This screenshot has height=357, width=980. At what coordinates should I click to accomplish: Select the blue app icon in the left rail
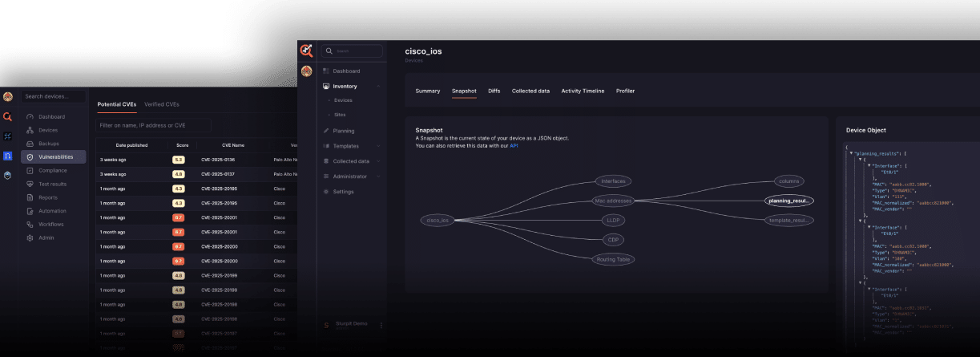[8, 155]
